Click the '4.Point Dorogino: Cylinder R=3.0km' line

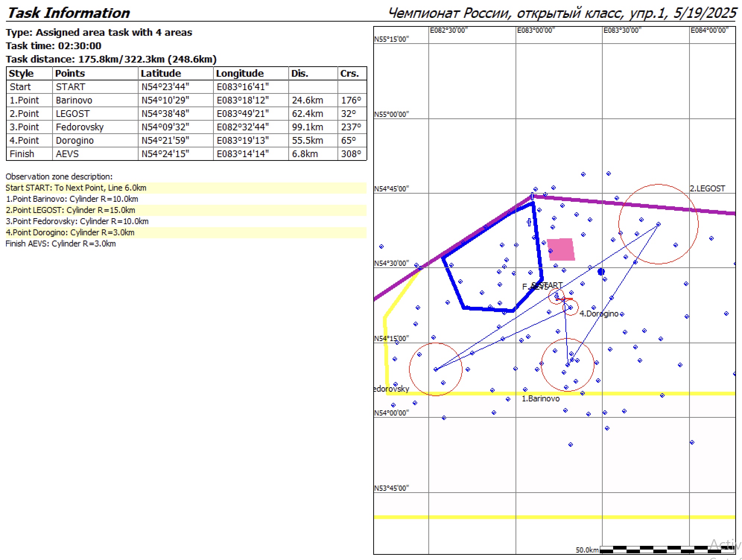70,232
